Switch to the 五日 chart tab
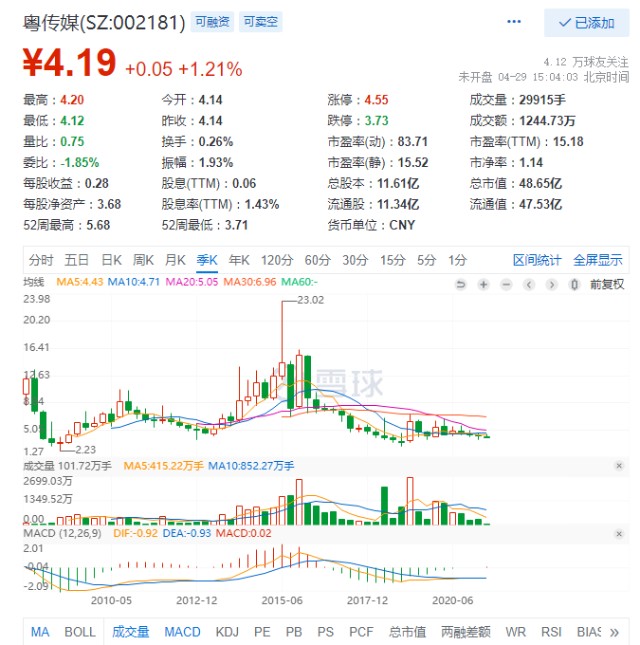This screenshot has width=640, height=645. pos(77,260)
